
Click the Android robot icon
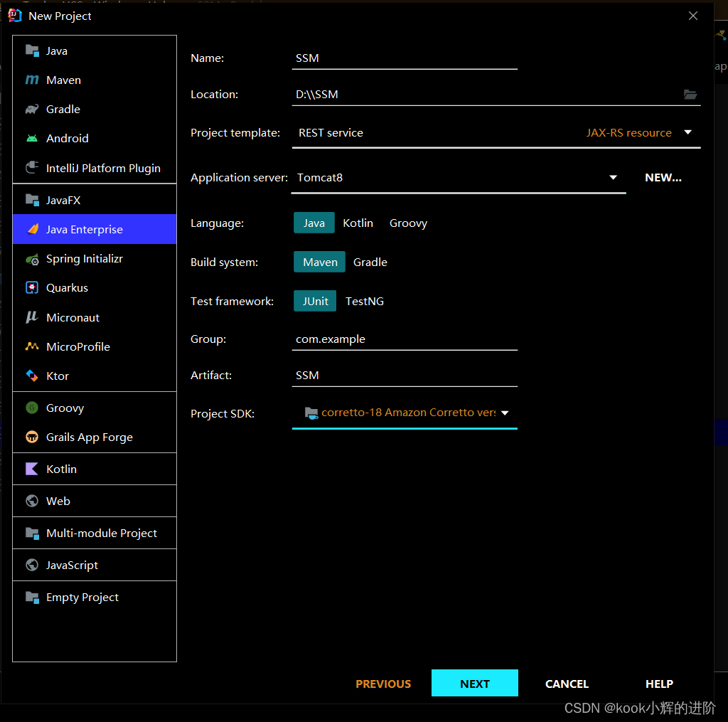32,139
